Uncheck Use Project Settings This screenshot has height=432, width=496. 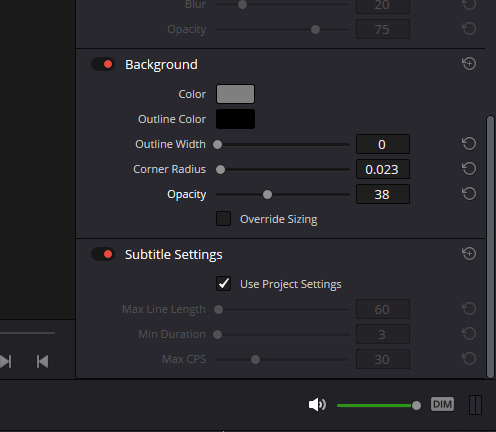click(223, 284)
